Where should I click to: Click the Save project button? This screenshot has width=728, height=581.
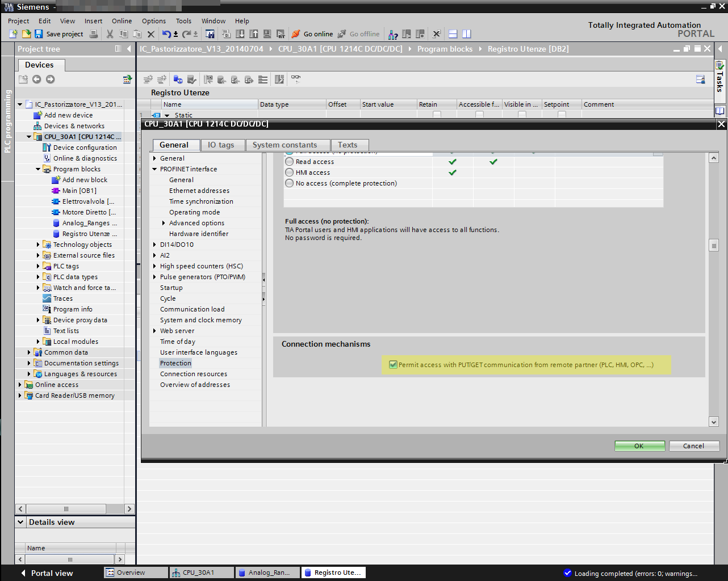59,34
